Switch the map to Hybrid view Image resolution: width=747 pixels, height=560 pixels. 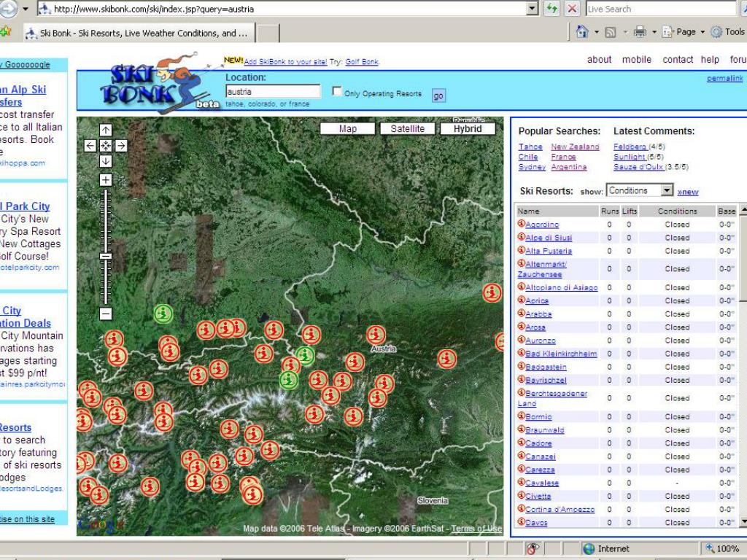pos(468,128)
